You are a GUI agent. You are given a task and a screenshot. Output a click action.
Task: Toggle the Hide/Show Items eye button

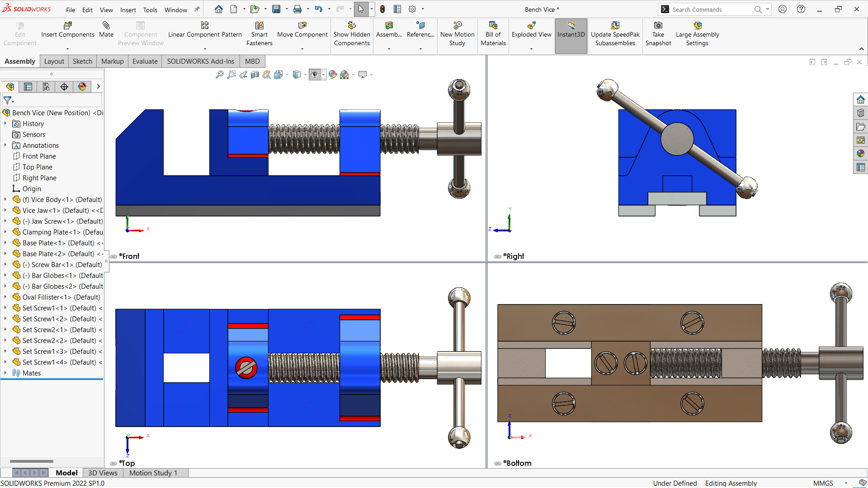[x=315, y=75]
